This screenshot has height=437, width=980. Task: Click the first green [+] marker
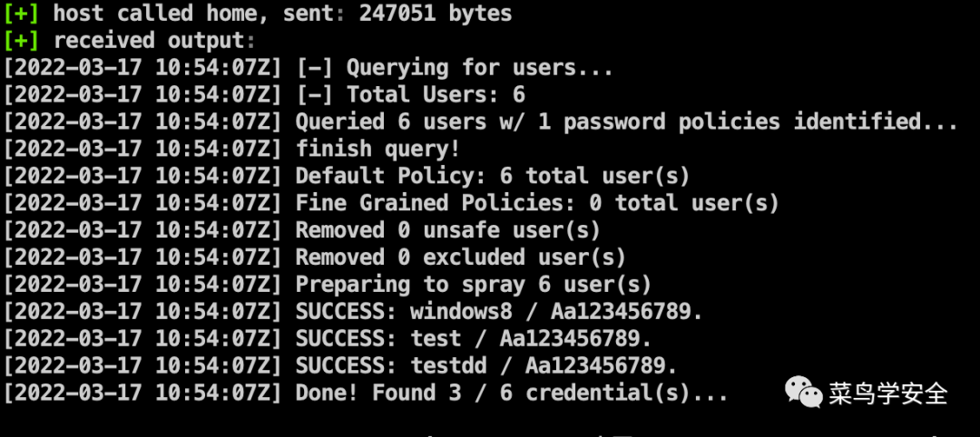click(x=21, y=13)
